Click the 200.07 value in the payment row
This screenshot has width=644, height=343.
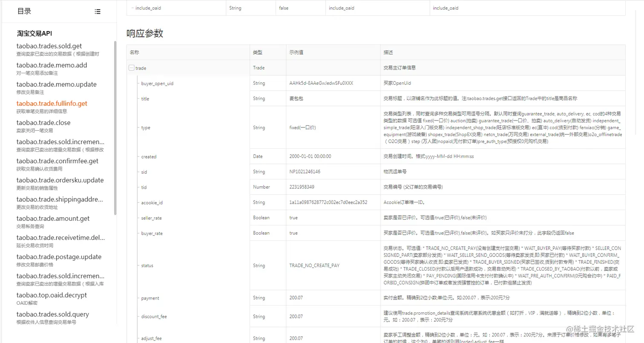click(x=296, y=298)
